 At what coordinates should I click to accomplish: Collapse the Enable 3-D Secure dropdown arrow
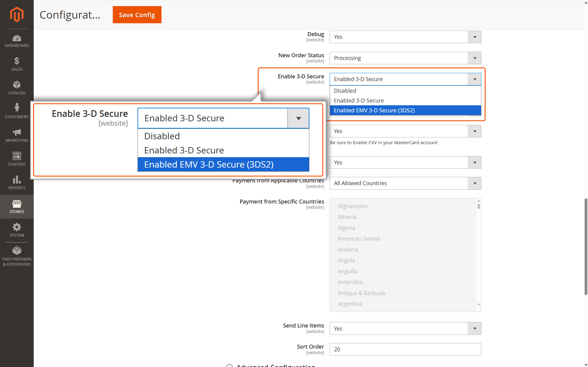click(474, 79)
